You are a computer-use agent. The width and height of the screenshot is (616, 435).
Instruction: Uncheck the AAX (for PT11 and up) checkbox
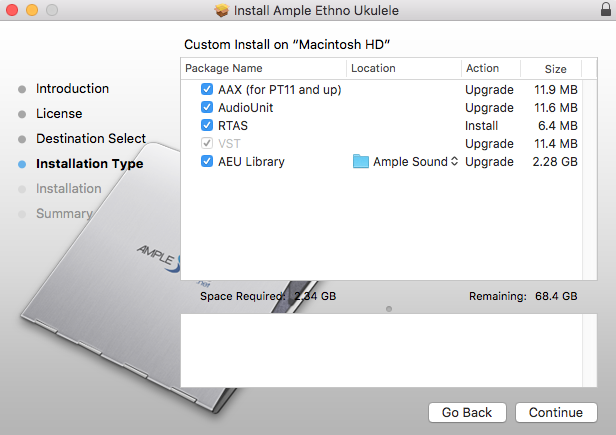pos(207,90)
